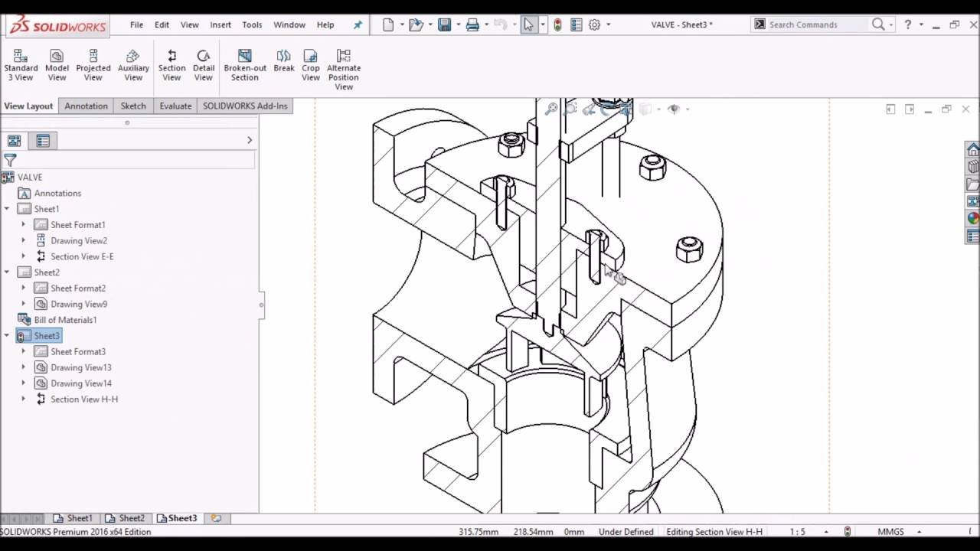This screenshot has height=551, width=980.
Task: Go to the Sheet2 bottom tab
Action: (125, 518)
